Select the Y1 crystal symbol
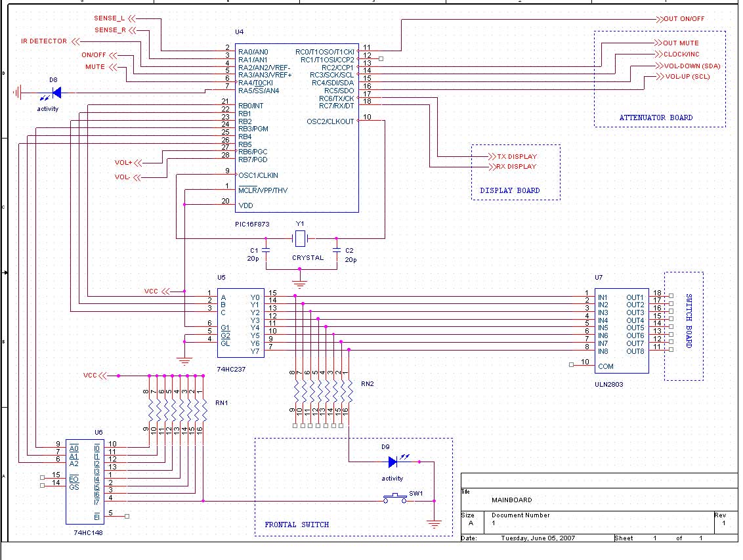Screen dimensions: 743x560 tap(300, 238)
